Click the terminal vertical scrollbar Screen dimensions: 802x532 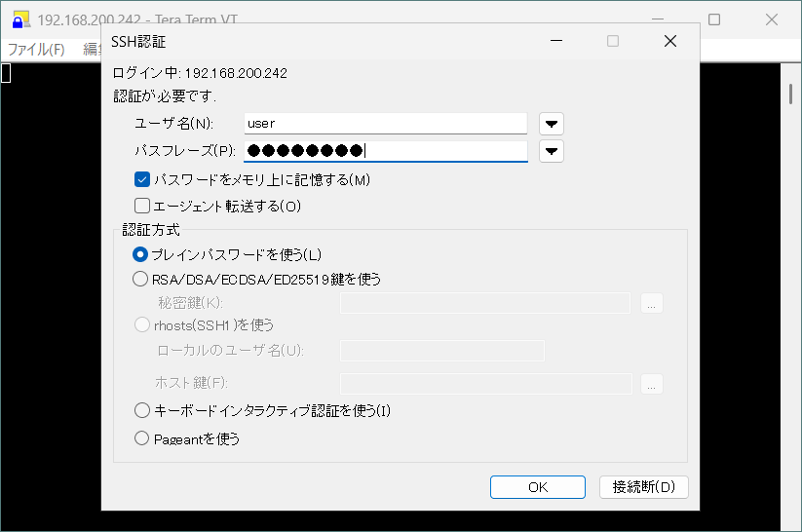pyautogui.click(x=790, y=292)
